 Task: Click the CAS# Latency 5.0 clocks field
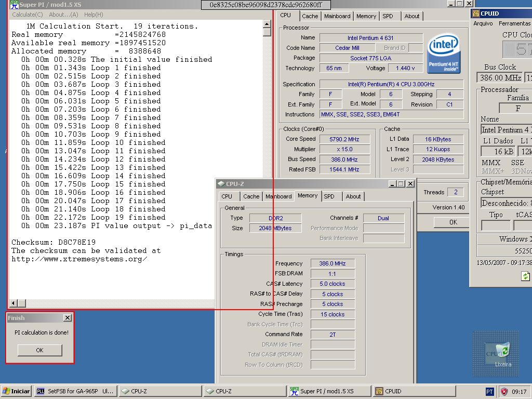[332, 284]
